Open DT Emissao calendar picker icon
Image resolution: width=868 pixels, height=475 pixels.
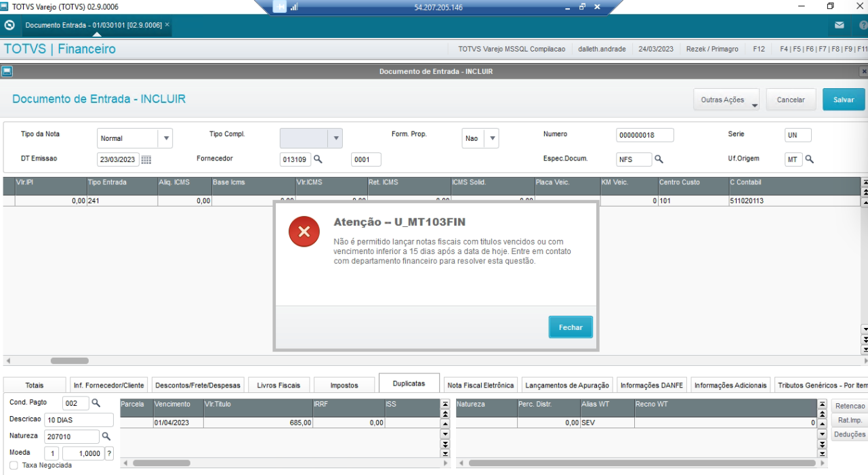point(146,160)
